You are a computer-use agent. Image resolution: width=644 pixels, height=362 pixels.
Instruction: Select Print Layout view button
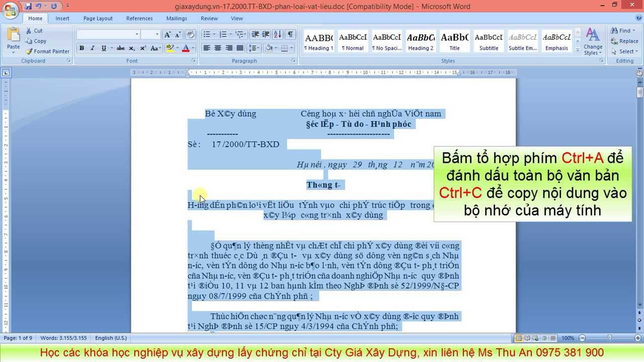(x=519, y=338)
